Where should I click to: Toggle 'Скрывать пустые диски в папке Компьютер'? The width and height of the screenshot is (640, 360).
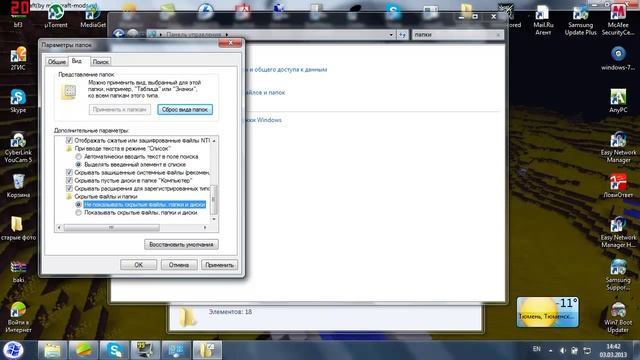[69, 180]
